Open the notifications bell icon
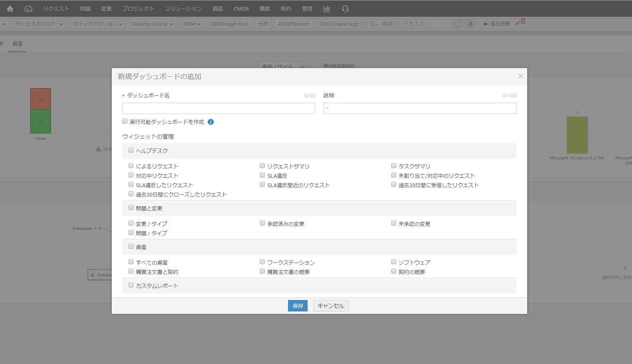 pos(470,24)
